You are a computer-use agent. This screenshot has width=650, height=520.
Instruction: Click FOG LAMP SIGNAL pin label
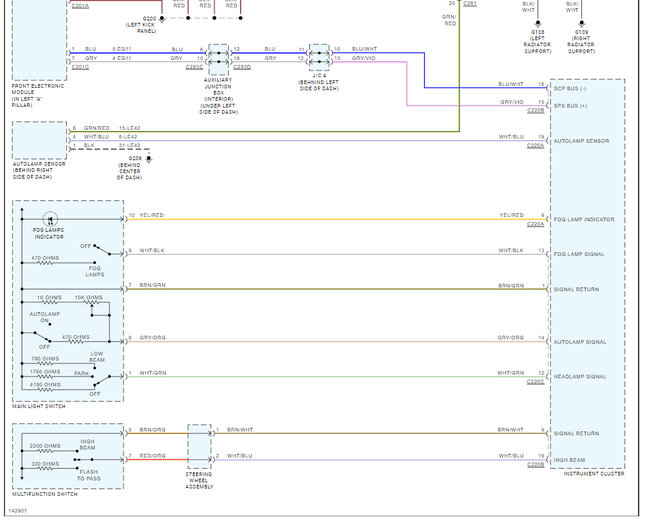pyautogui.click(x=579, y=254)
